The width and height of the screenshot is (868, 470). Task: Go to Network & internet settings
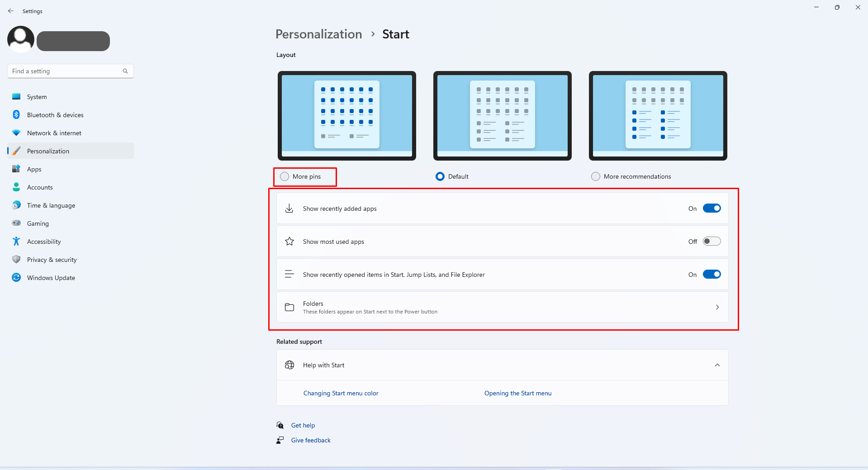point(54,133)
